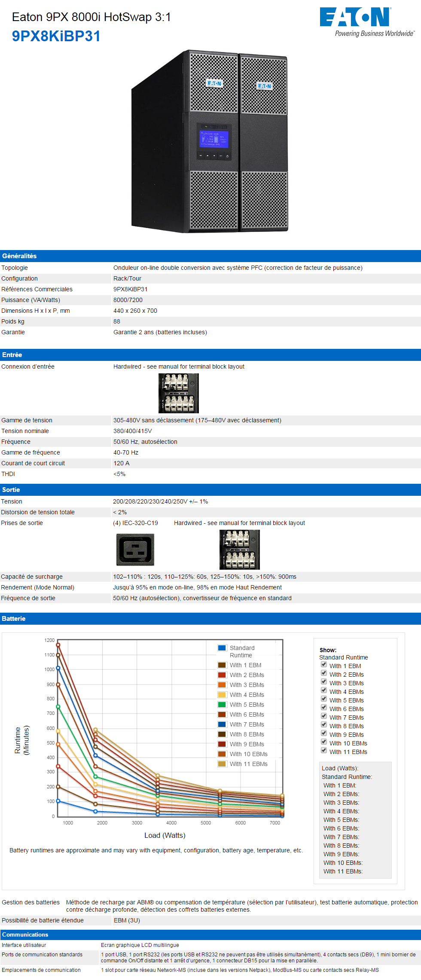Screen dimensions: 421x980
Task: Hide the With 8 EBMs series
Action: point(324,725)
